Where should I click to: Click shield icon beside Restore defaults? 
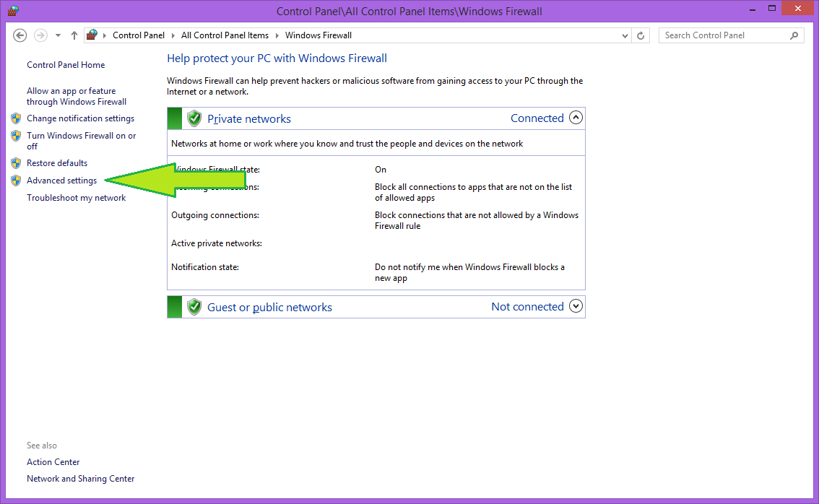click(16, 163)
